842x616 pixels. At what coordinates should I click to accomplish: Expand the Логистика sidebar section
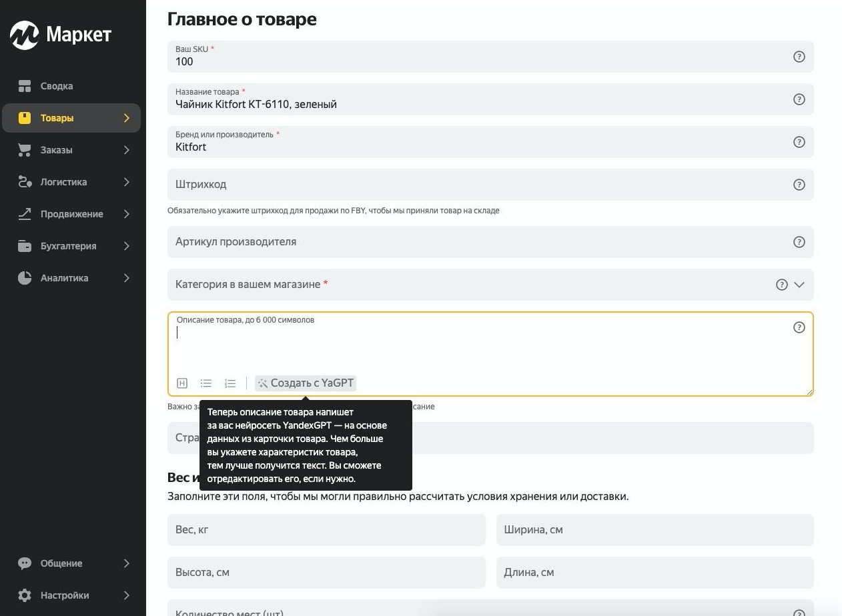71,182
